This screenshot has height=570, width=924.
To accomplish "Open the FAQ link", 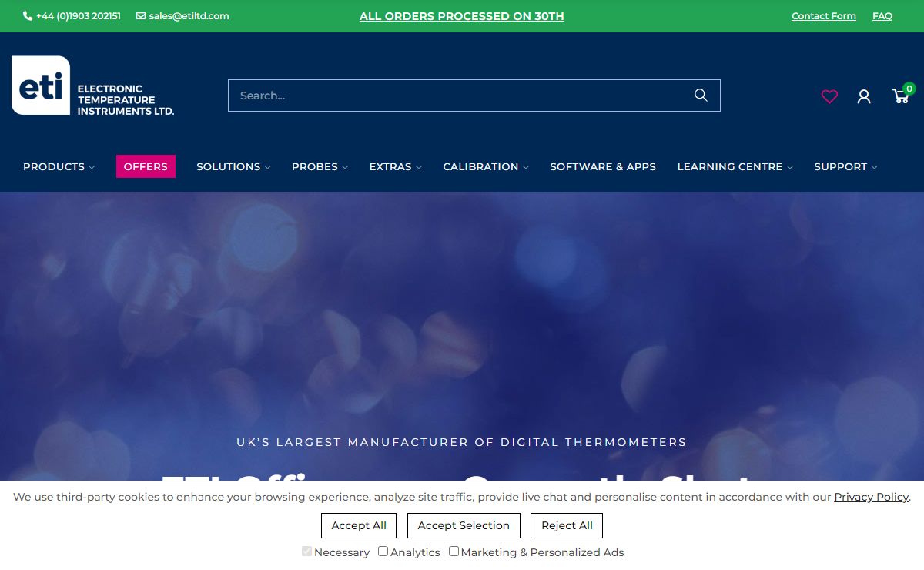I will [x=882, y=16].
